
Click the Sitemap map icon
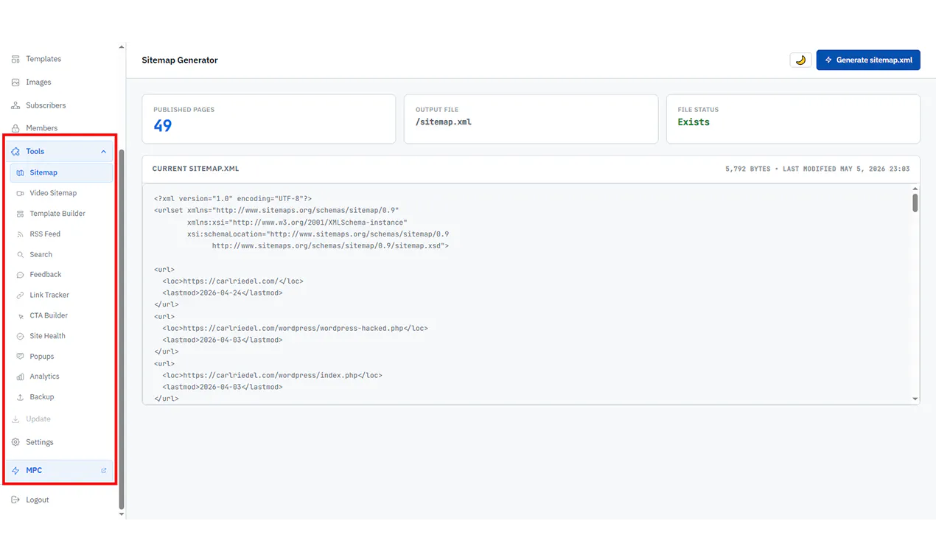[x=20, y=172]
